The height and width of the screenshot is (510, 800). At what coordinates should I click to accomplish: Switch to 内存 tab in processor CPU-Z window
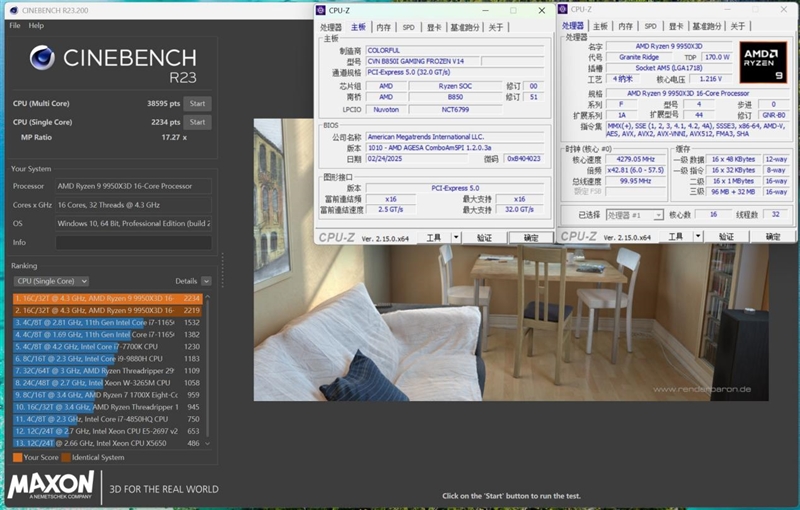pyautogui.click(x=626, y=26)
